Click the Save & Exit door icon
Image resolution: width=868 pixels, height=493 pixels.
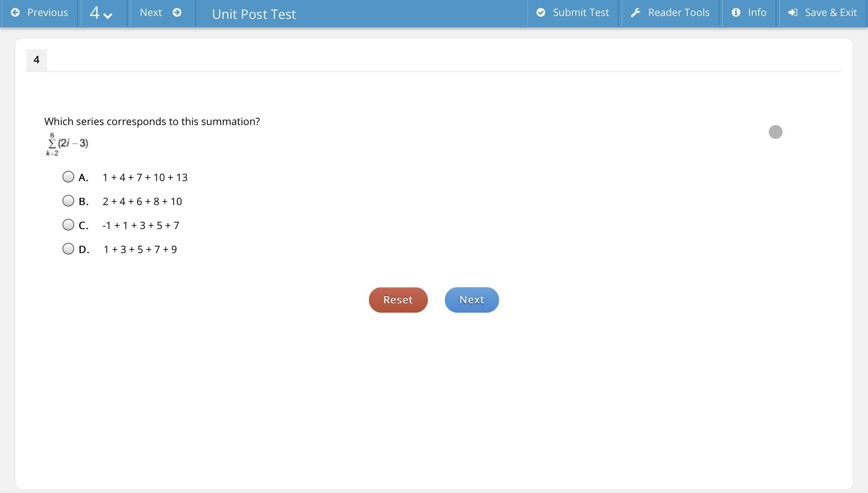coord(793,13)
